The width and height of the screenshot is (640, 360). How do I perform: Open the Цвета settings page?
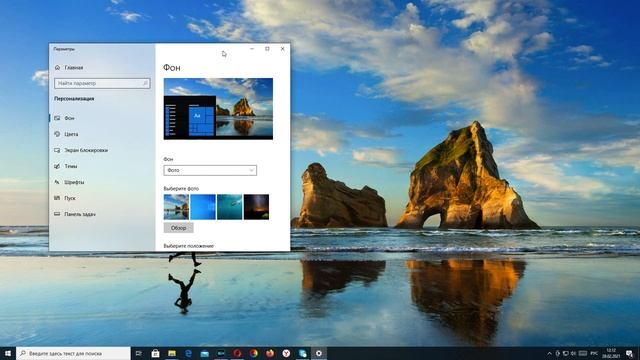click(71, 134)
